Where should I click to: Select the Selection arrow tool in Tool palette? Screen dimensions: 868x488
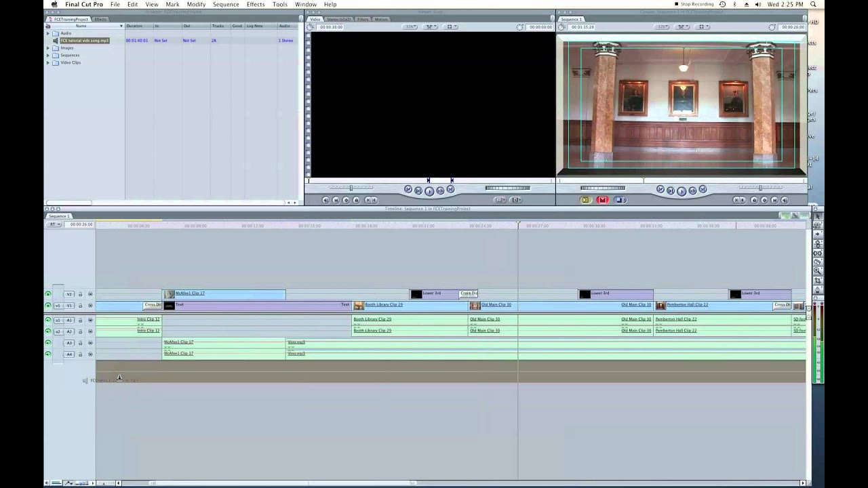coord(818,216)
